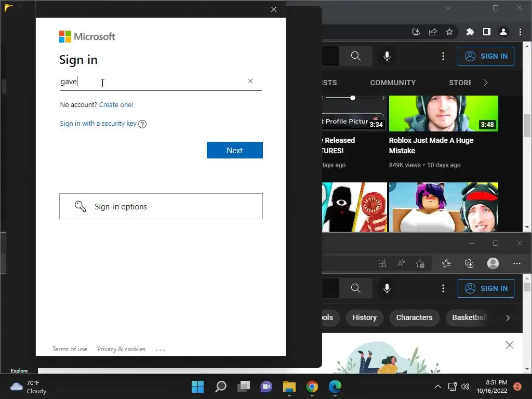The width and height of the screenshot is (532, 399).
Task: Open the 3:34 Profile Picture video thumbnail
Action: coord(354,113)
